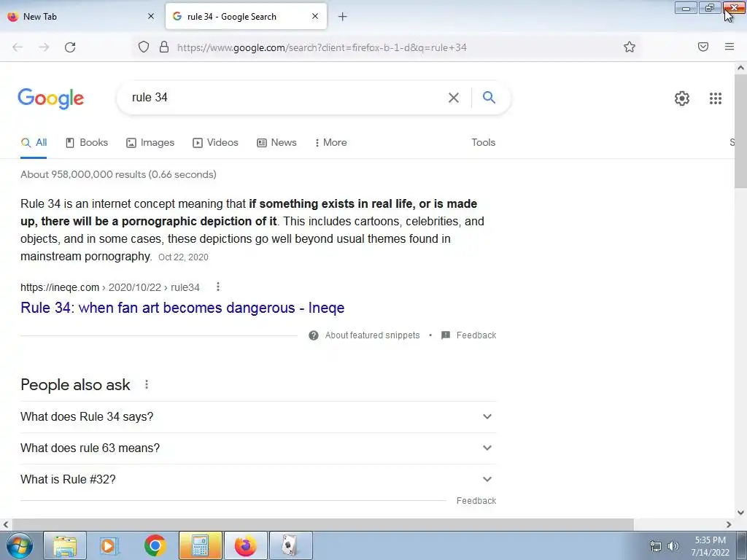The height and width of the screenshot is (560, 747).
Task: Switch to Videos results
Action: [215, 142]
